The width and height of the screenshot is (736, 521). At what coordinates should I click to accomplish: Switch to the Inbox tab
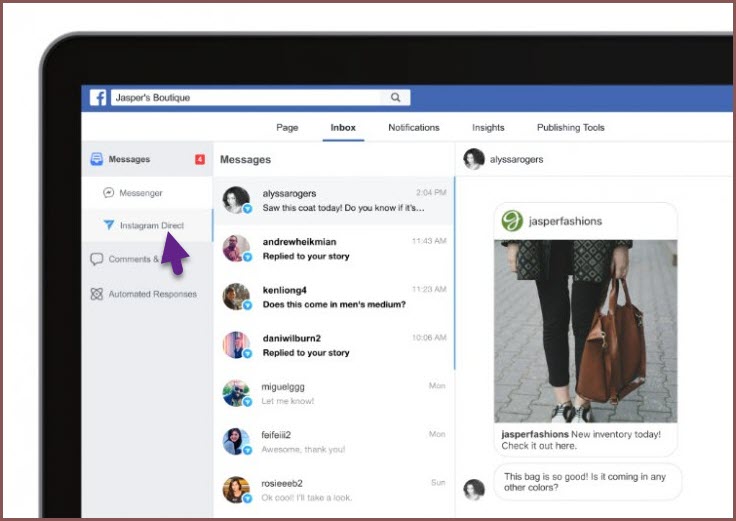(343, 128)
